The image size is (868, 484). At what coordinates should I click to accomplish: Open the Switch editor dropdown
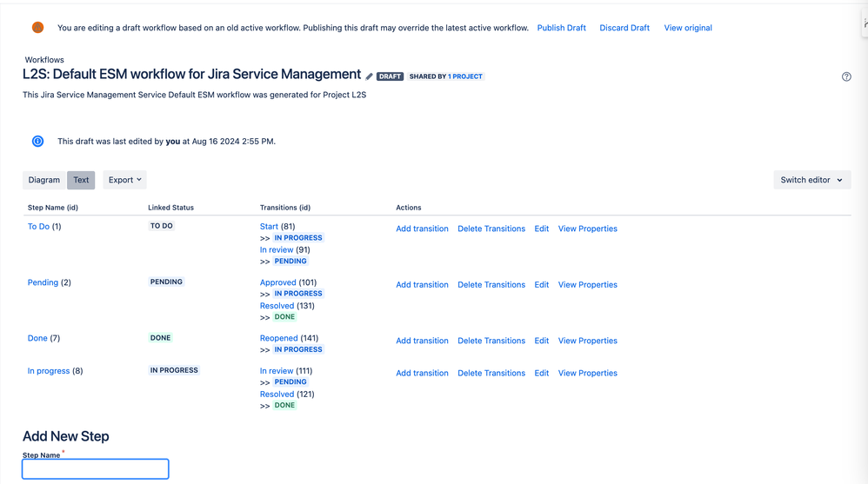[x=811, y=180]
